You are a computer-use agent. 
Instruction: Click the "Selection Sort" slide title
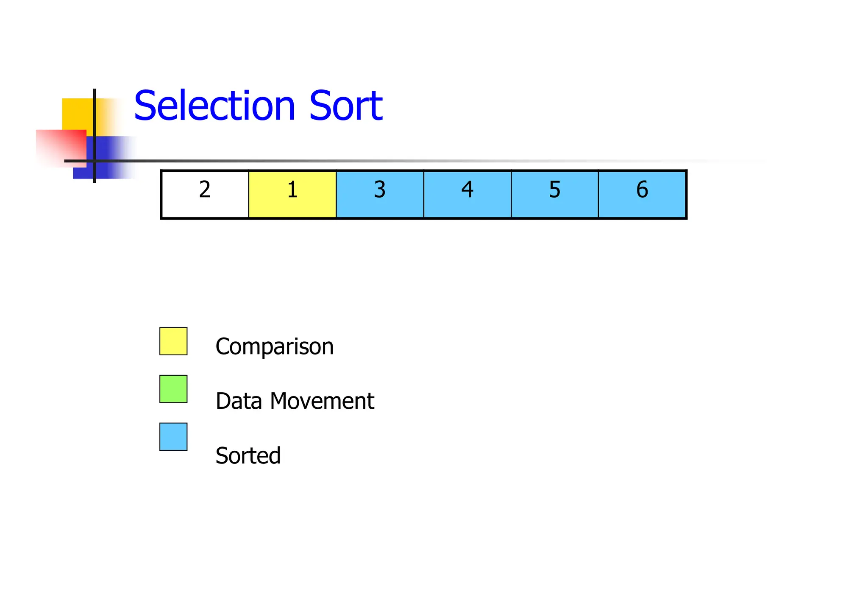click(258, 106)
